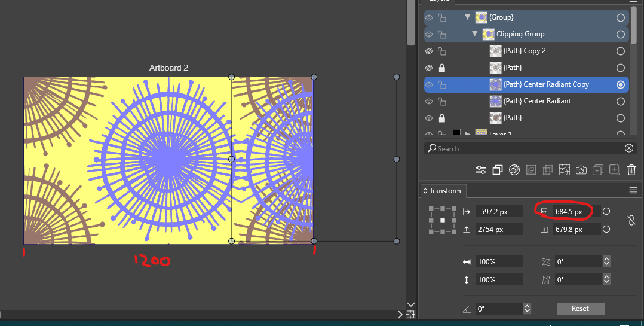Delete selected layer with trash icon
Screen dimensions: 644x326
(631, 170)
